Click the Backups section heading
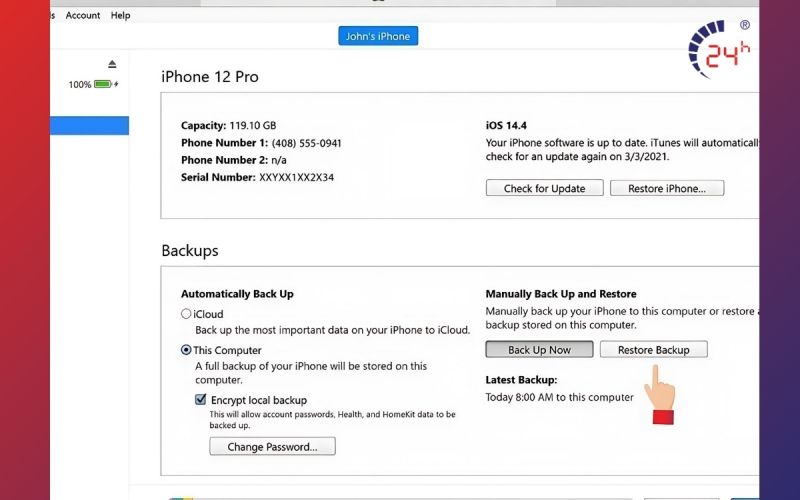800x500 pixels. point(190,251)
